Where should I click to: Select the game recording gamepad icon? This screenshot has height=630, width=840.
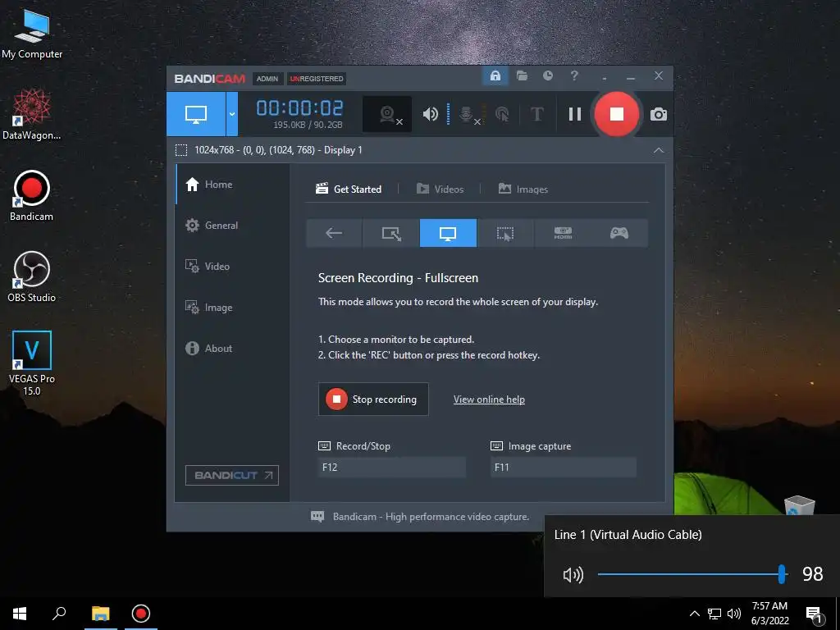(619, 233)
